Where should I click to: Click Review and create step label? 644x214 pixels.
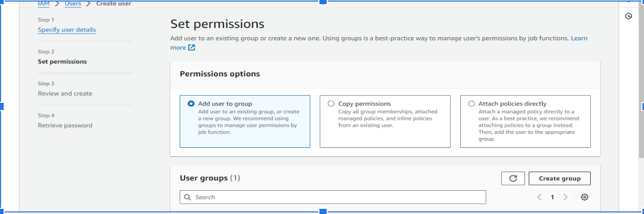pos(65,94)
